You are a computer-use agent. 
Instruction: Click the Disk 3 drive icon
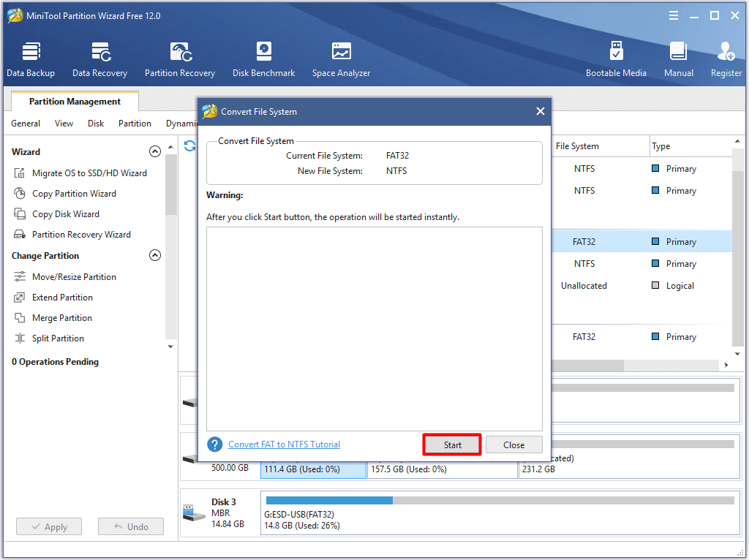pos(194,513)
